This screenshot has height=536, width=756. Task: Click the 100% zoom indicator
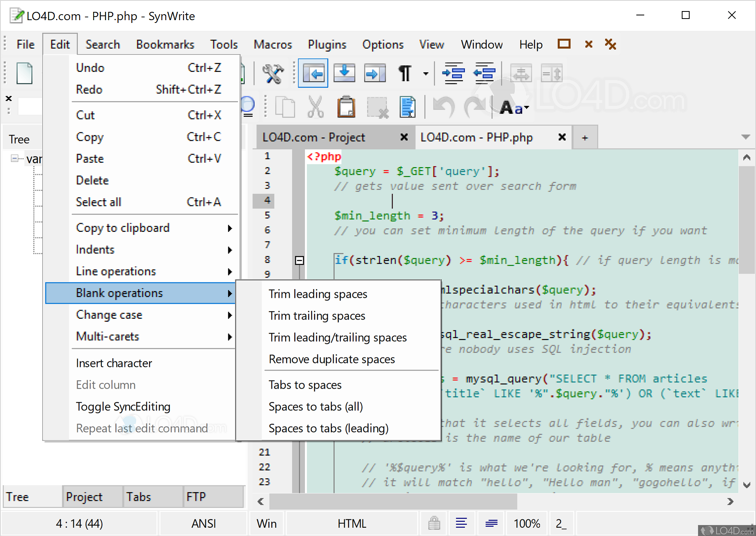[527, 523]
